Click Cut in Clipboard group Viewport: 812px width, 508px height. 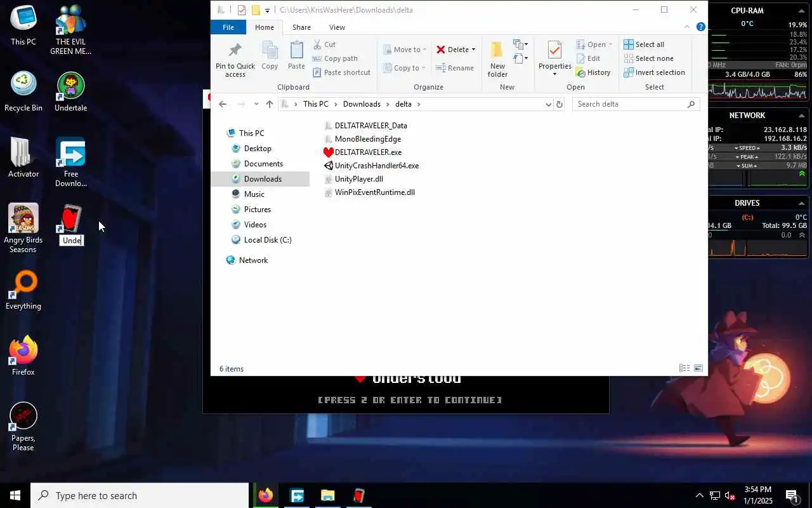point(324,44)
